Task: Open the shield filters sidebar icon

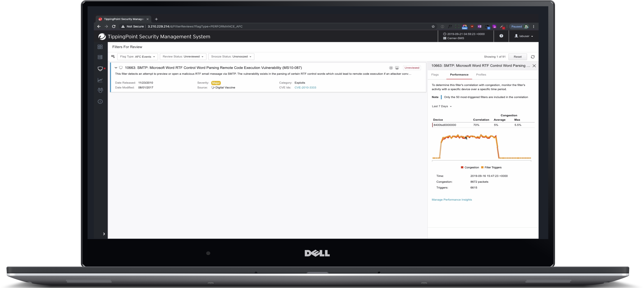Action: (100, 69)
